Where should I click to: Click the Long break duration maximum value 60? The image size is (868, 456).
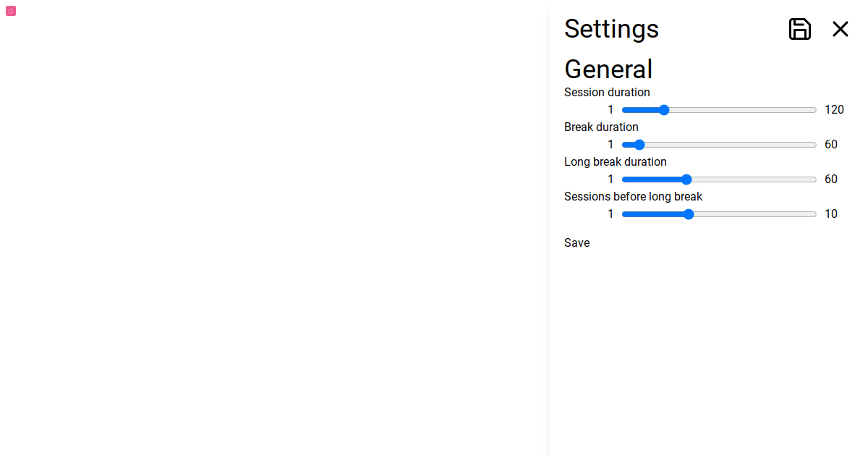click(x=831, y=180)
